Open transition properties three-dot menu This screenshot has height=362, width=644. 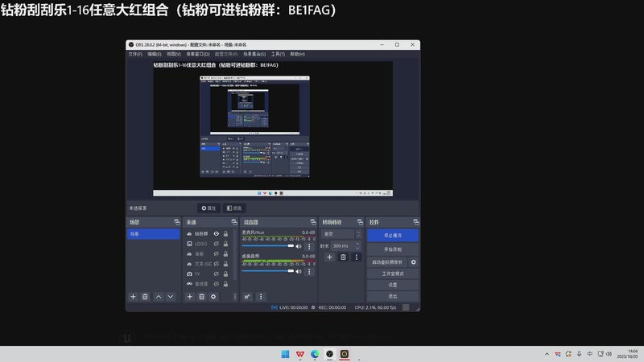(x=356, y=257)
